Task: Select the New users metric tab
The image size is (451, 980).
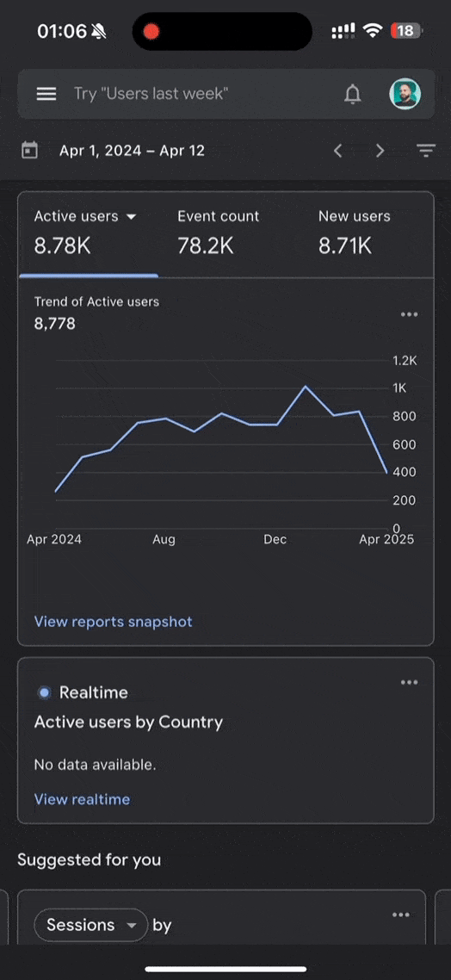Action: pos(355,232)
